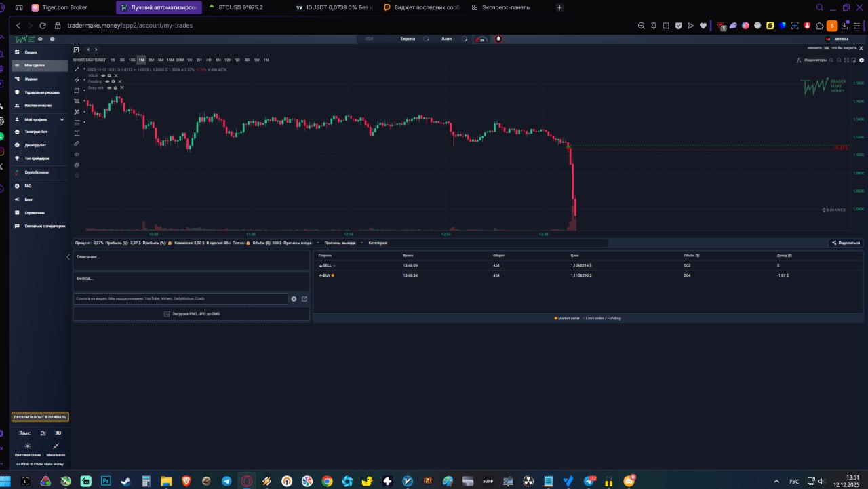
Task: Open Журнал in the sidebar menu
Action: [31, 79]
